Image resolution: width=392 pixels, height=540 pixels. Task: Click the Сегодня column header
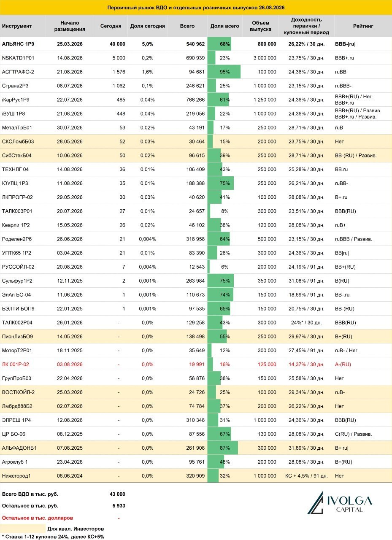point(111,26)
